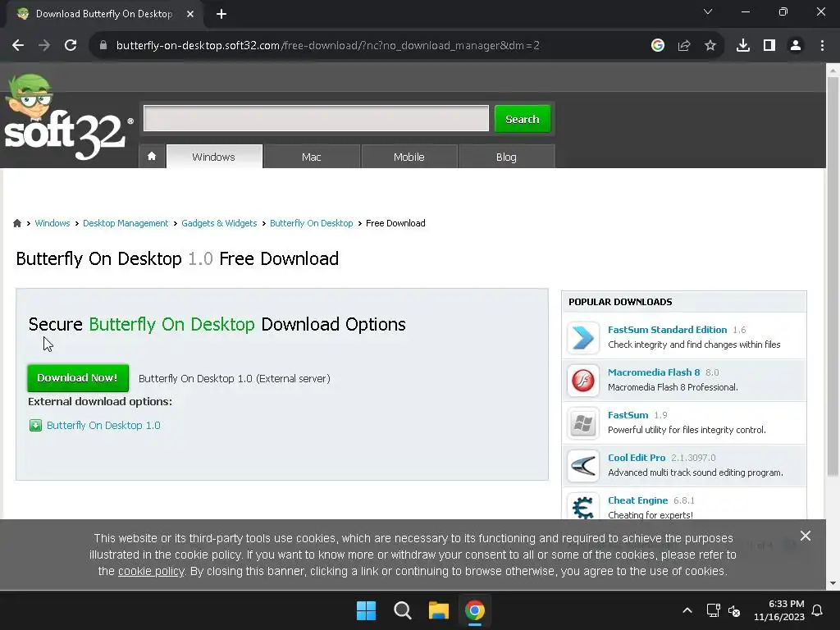The height and width of the screenshot is (630, 840).
Task: Click the Butterfly On Desktop 1.0 external link
Action: [103, 426]
